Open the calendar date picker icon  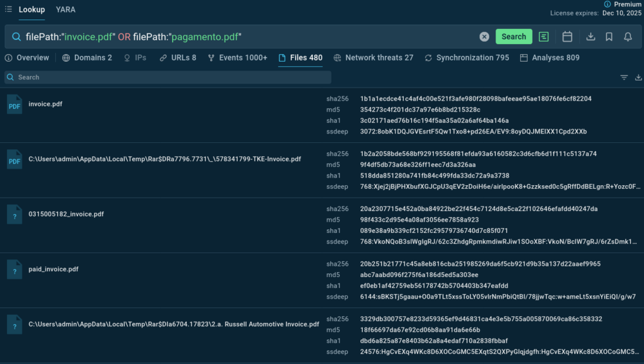(x=567, y=37)
